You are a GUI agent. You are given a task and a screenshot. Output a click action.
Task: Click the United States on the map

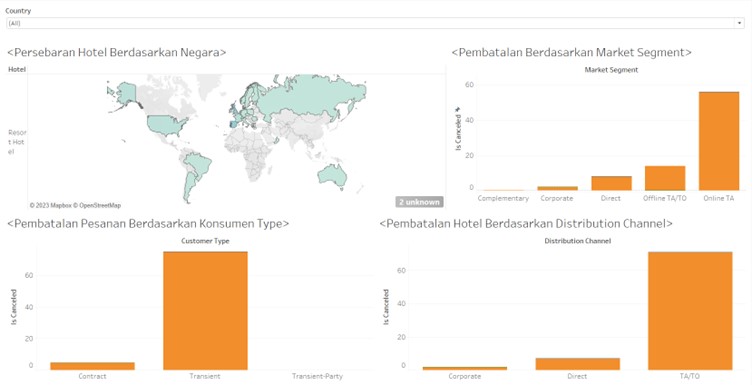tap(165, 125)
